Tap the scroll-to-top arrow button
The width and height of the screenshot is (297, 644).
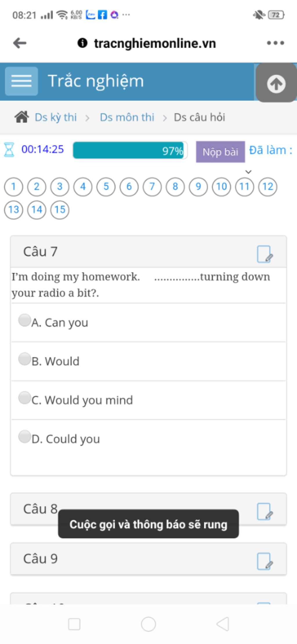(276, 83)
